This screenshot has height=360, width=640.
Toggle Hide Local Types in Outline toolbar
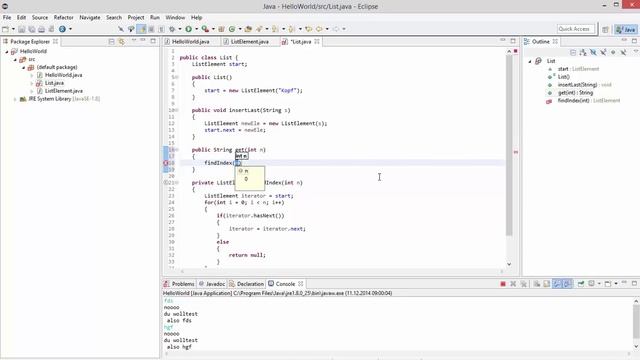coord(623,52)
